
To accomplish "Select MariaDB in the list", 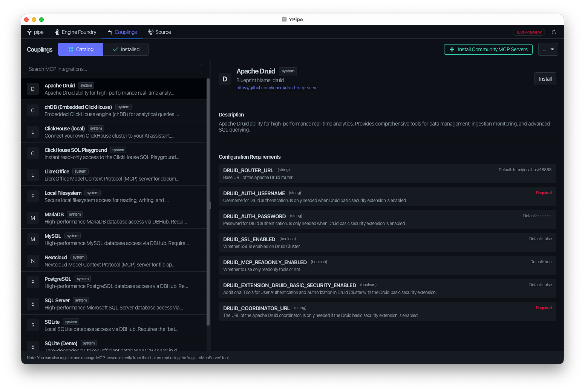I will coord(114,218).
